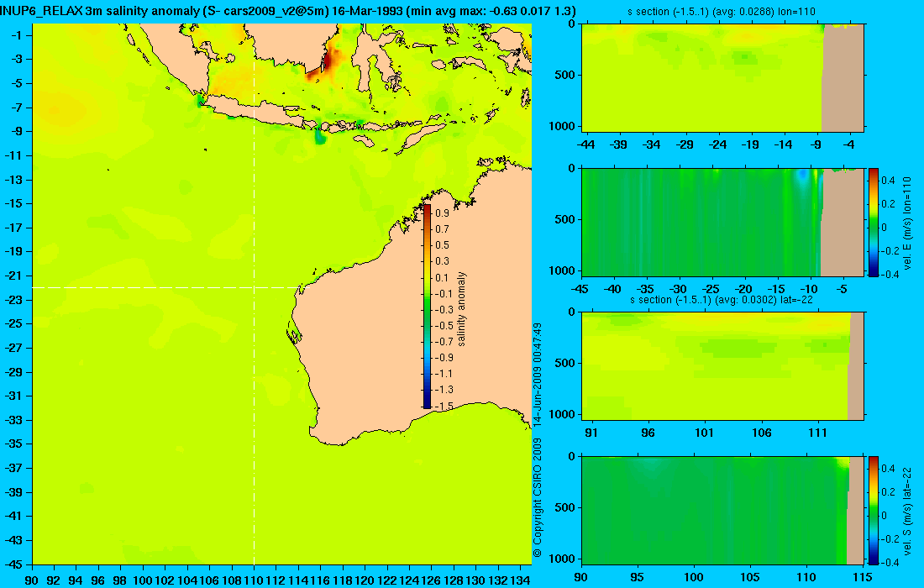924x588 pixels.
Task: Click the '500' depth tick on the lon=110 salinity section
Action: 565,75
